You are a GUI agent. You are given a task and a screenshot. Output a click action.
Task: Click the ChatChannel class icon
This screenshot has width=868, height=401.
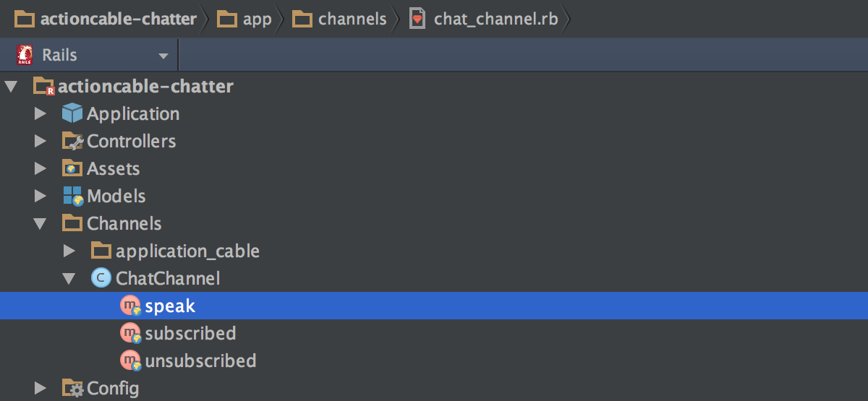click(101, 278)
